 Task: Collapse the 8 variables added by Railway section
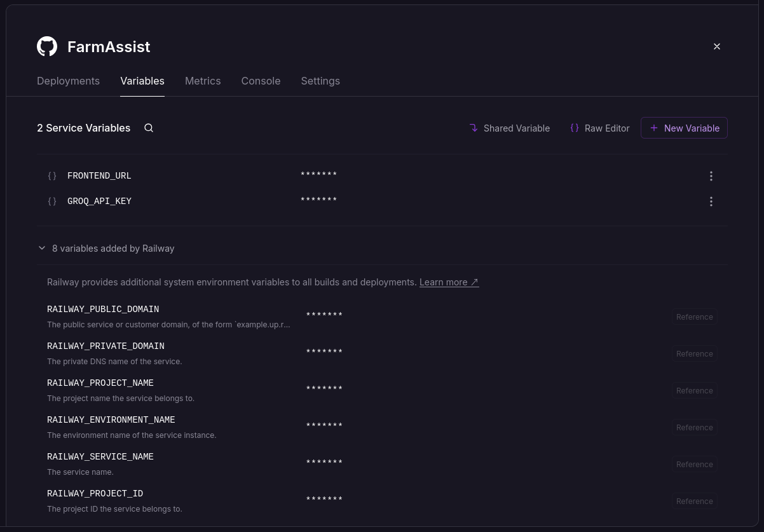pyautogui.click(x=106, y=249)
